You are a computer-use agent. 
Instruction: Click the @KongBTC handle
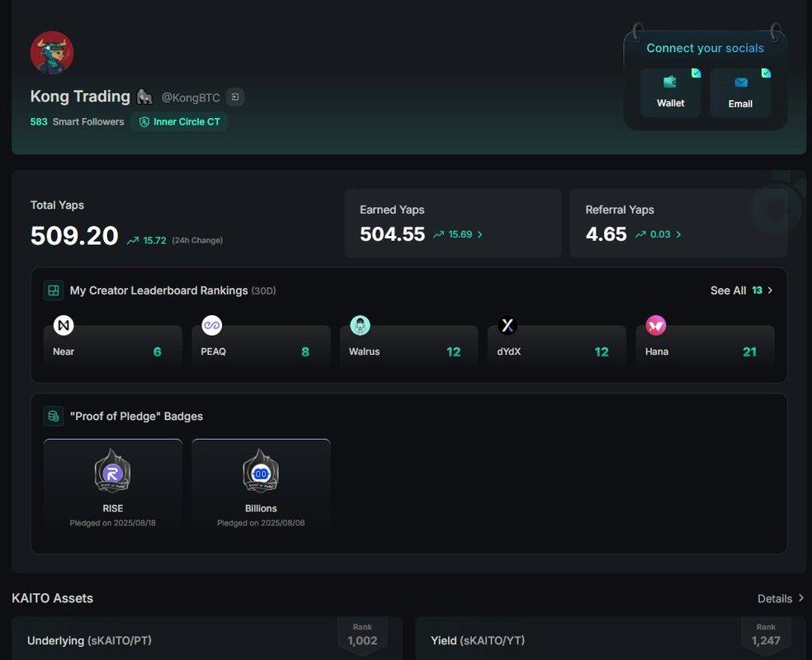click(x=191, y=97)
